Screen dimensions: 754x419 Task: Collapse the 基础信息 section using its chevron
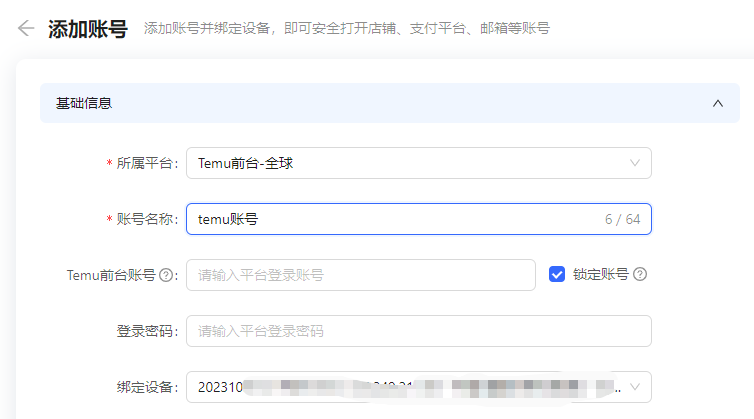[x=717, y=103]
